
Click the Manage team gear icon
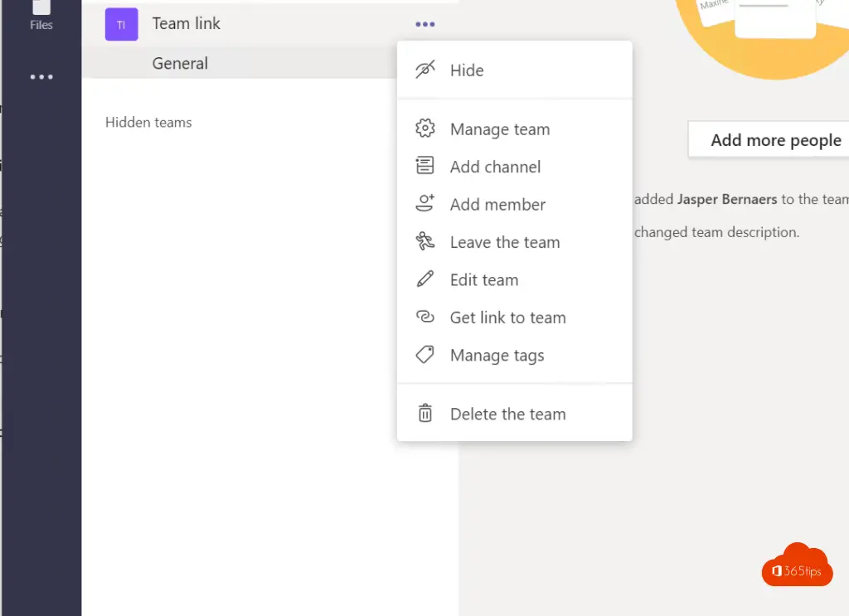[x=424, y=129]
